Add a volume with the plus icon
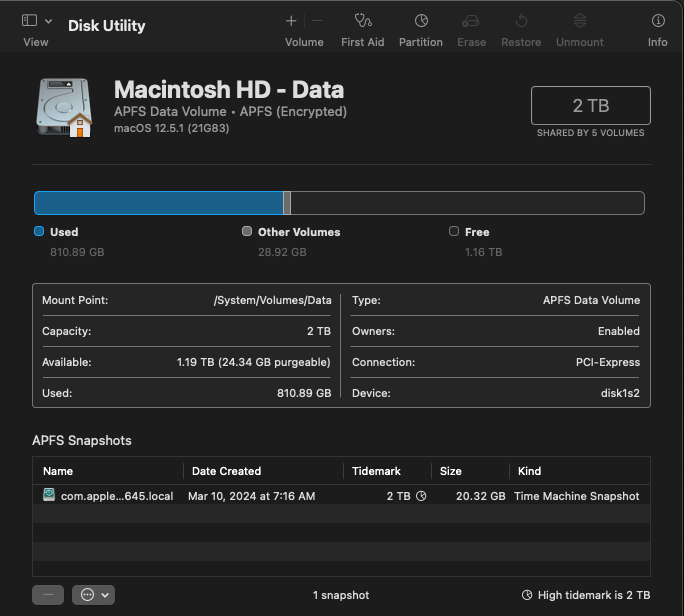This screenshot has width=684, height=616. coord(291,21)
